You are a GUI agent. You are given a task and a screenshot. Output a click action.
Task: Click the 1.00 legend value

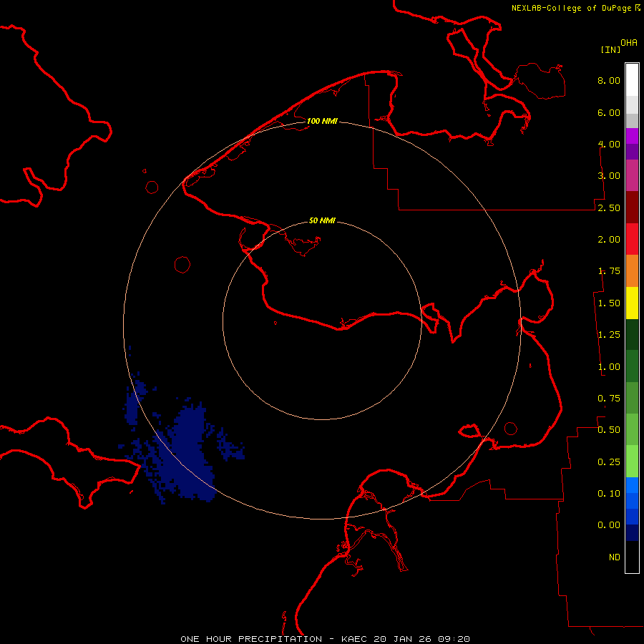point(609,367)
